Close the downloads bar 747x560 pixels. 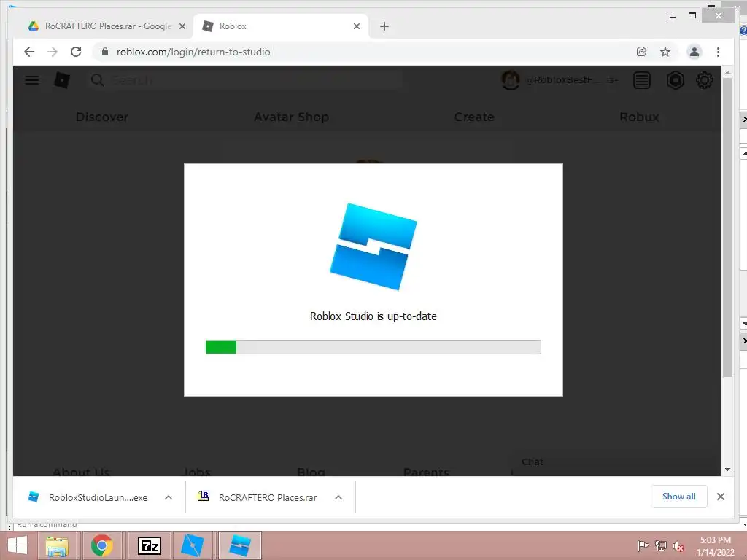coord(720,497)
